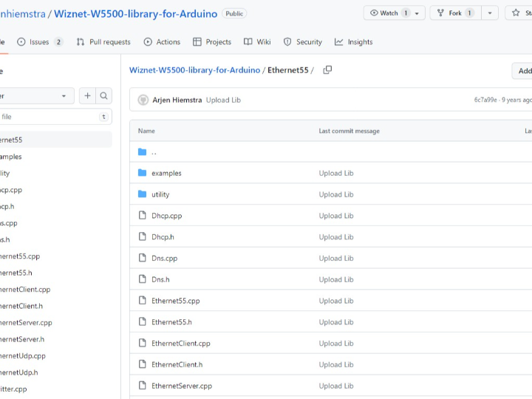
Task: Open the Watch options dropdown arrow
Action: click(417, 13)
